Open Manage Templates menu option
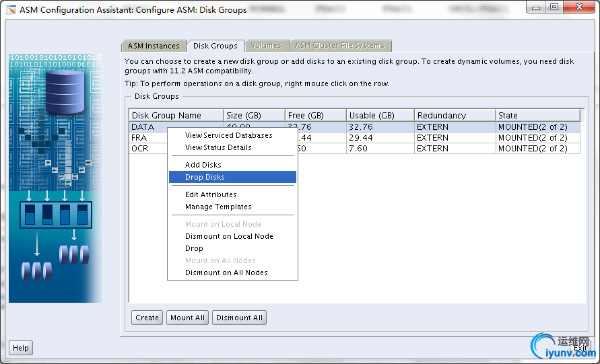This screenshot has width=600, height=364. tap(218, 207)
